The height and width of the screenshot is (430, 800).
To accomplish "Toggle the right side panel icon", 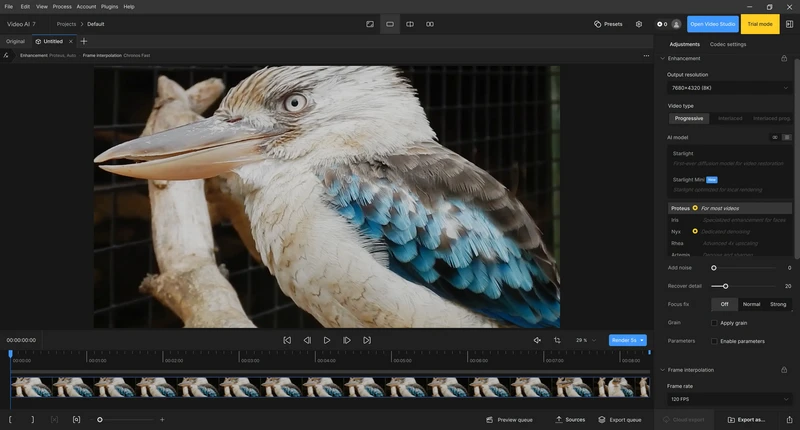I will pyautogui.click(x=789, y=24).
